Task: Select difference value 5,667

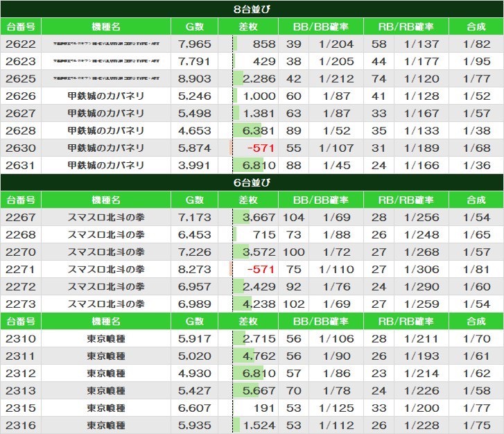Action: (259, 391)
